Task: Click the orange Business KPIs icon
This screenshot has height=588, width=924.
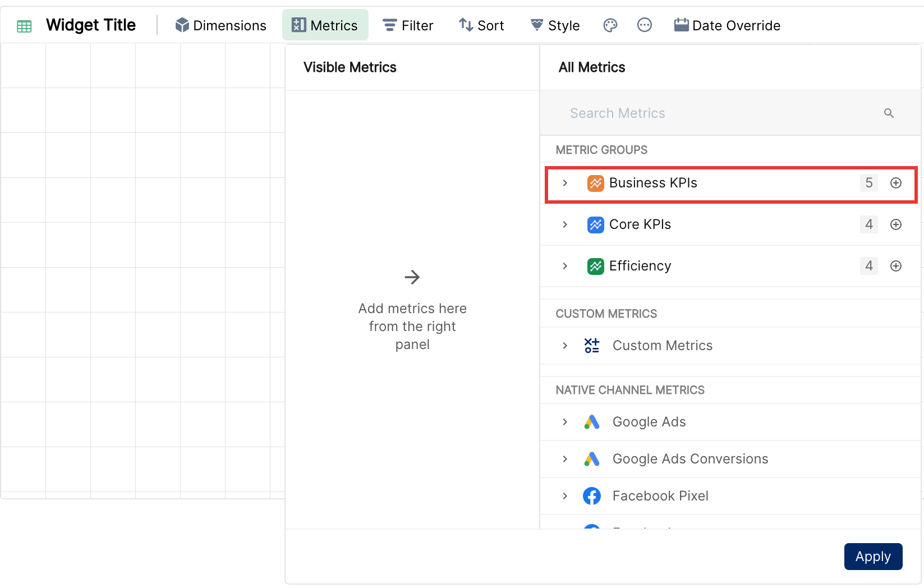Action: pos(595,183)
